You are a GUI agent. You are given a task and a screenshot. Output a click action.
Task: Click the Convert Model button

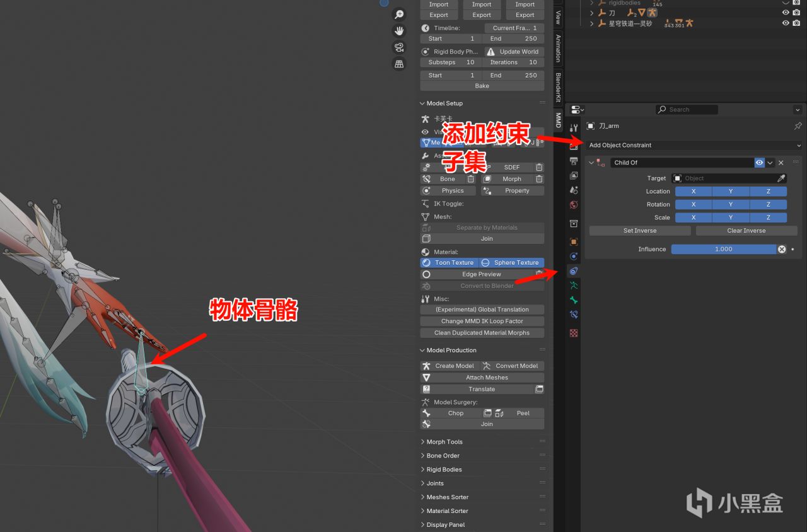(512, 366)
